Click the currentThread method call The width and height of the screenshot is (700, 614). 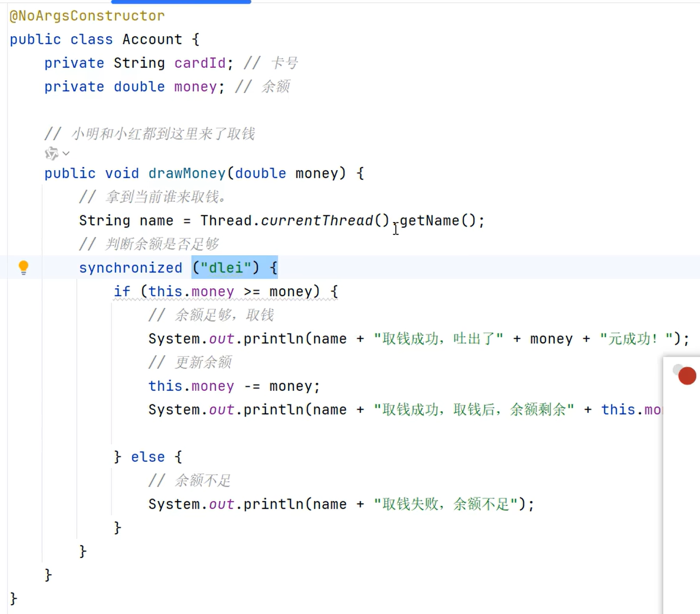pos(317,221)
